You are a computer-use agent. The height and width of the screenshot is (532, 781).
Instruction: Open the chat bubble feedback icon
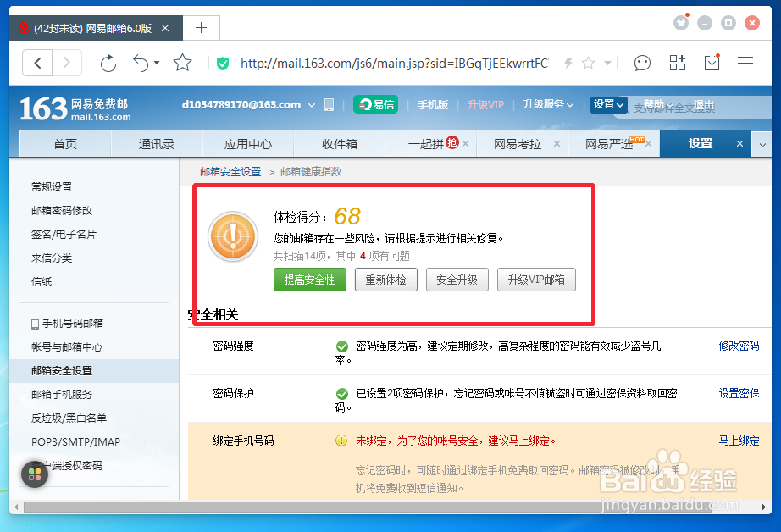(x=642, y=64)
